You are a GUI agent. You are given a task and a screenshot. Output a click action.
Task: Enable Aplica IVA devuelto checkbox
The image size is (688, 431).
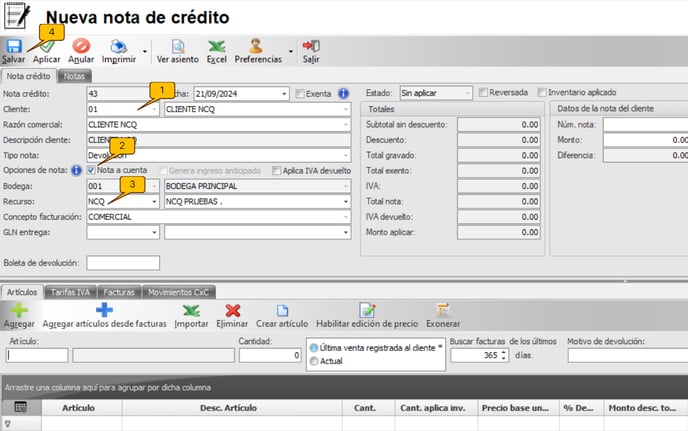pyautogui.click(x=276, y=171)
